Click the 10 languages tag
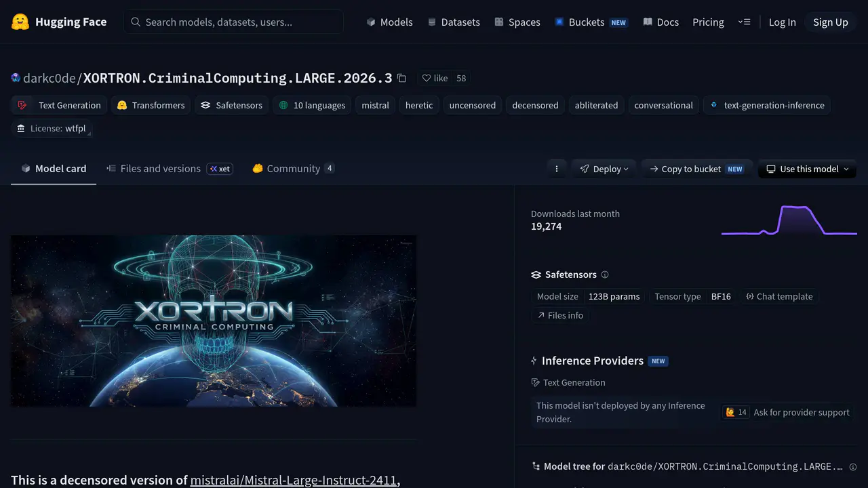The image size is (868, 488). [312, 105]
